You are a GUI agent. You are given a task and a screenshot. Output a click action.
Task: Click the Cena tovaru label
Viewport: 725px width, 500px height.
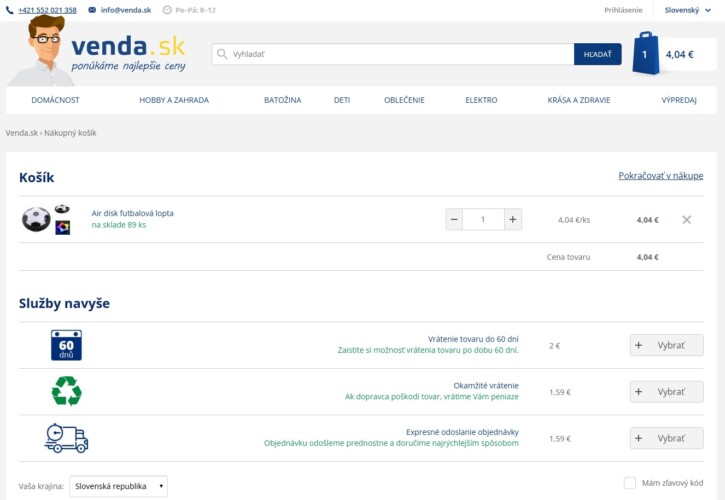(568, 257)
